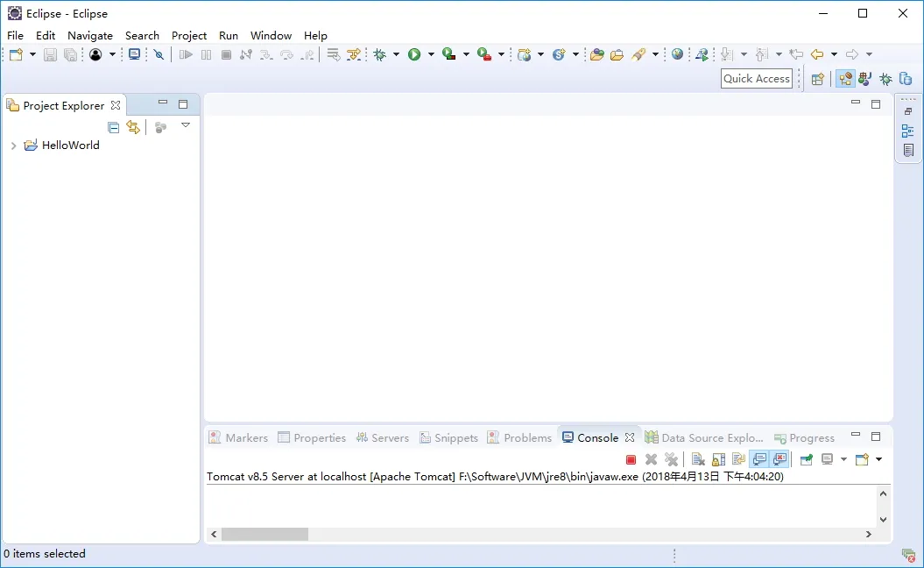
Task: Click the New wizard toolbar icon
Action: (16, 54)
